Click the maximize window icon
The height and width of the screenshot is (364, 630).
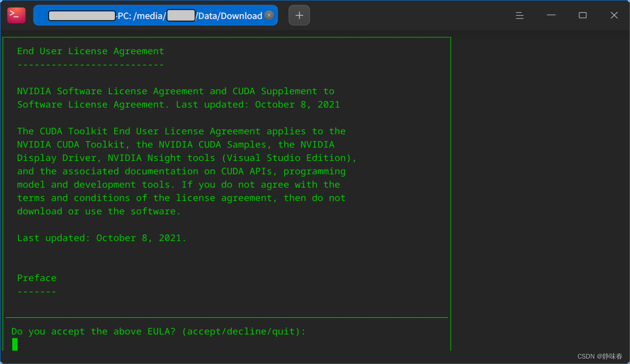pos(582,15)
